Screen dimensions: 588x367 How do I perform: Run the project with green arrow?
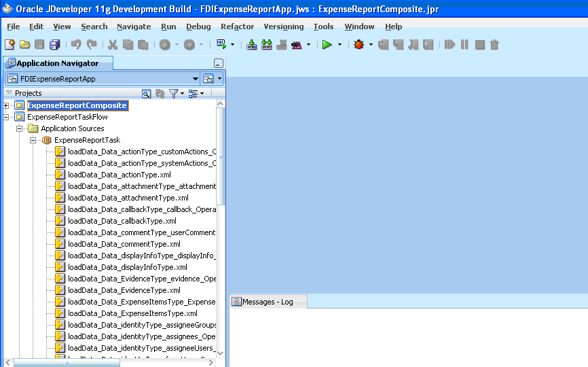click(327, 45)
